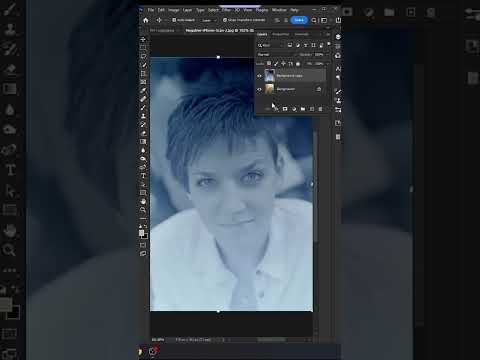Switch to the Negative-iPhone-Scan document tab
The image size is (480, 360).
[220, 31]
